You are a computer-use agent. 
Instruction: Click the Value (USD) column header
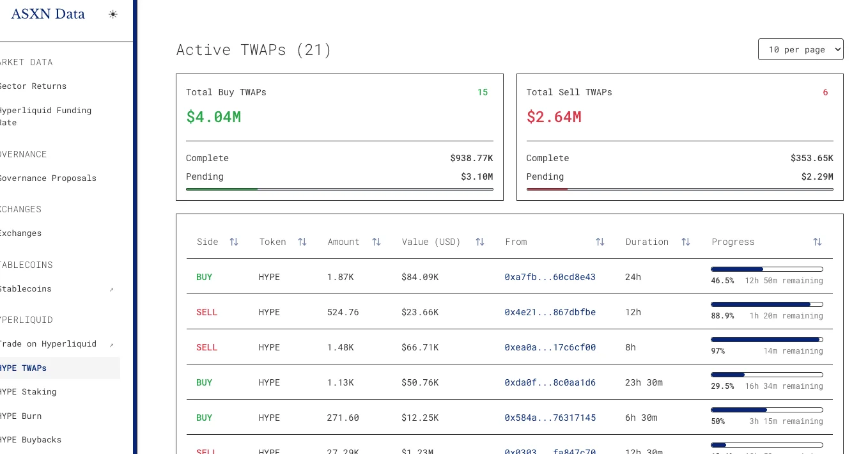431,242
